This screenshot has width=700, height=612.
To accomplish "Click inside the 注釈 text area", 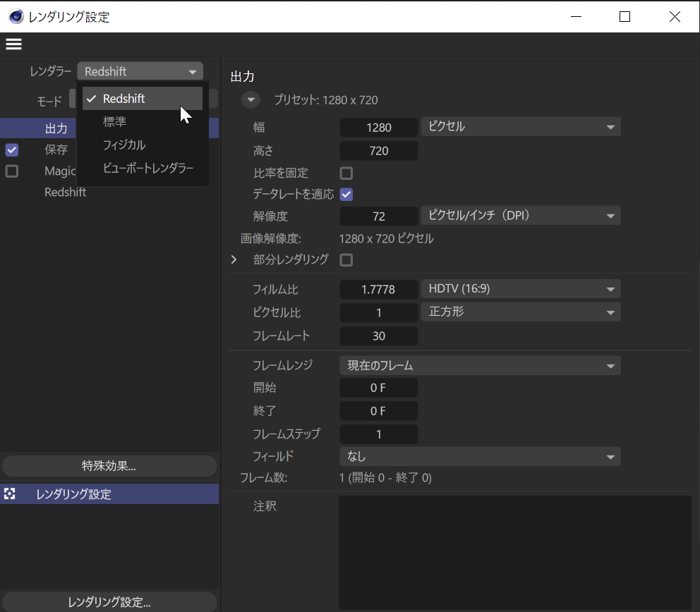I will 514,553.
